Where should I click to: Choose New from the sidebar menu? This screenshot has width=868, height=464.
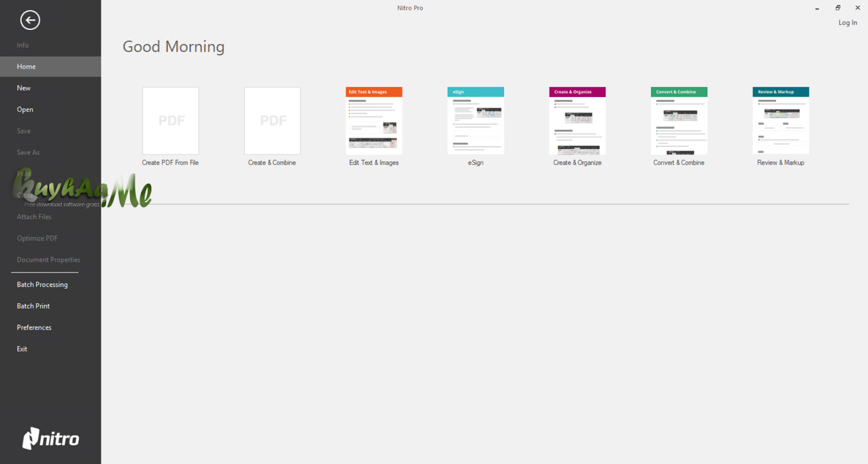(x=24, y=88)
